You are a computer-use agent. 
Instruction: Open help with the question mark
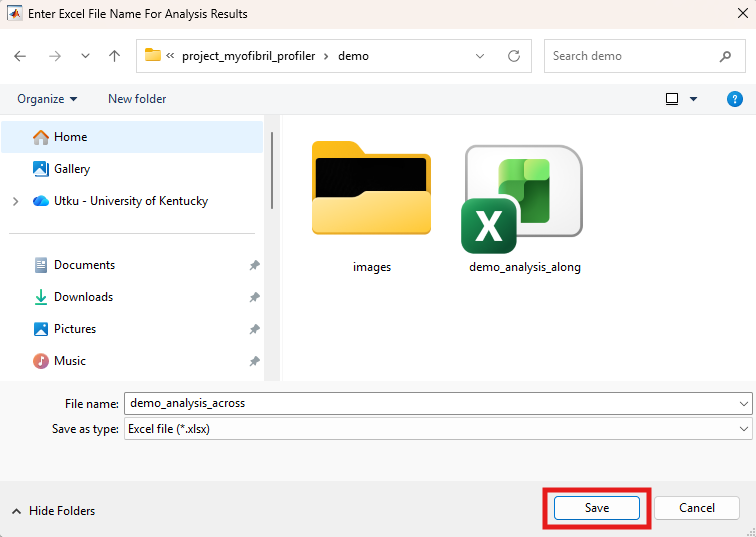(734, 99)
